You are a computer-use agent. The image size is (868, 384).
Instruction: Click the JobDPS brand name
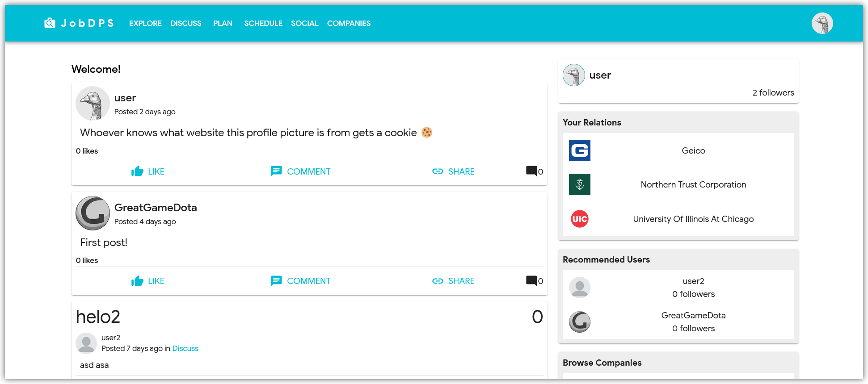88,23
